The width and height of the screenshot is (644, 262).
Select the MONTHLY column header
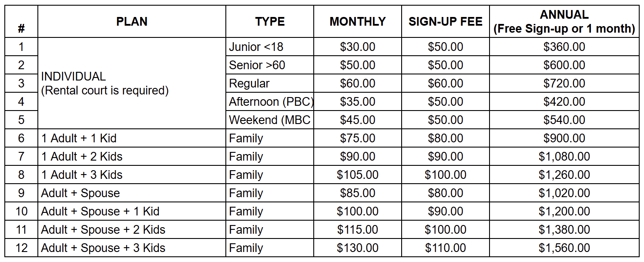point(357,22)
